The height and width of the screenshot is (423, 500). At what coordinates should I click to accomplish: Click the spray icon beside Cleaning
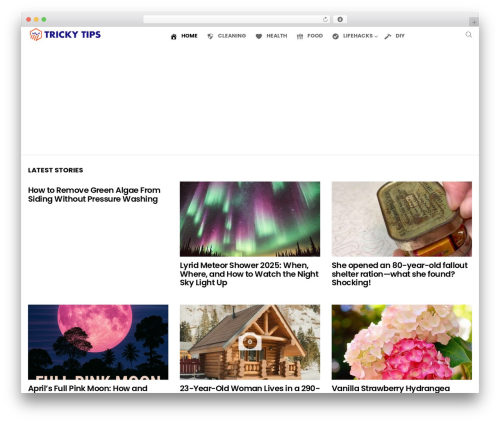pyautogui.click(x=210, y=36)
